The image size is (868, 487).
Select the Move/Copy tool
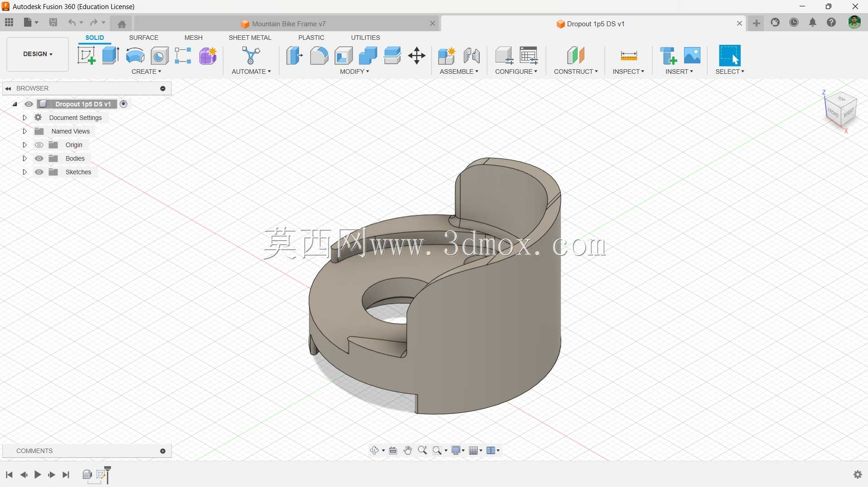coord(417,56)
